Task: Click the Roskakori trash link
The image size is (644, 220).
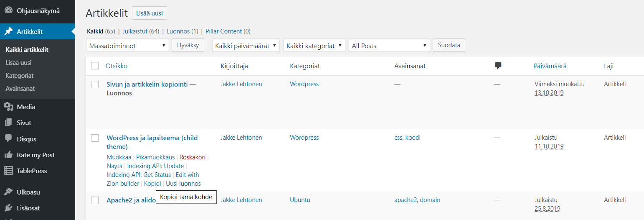Action: pyautogui.click(x=193, y=157)
